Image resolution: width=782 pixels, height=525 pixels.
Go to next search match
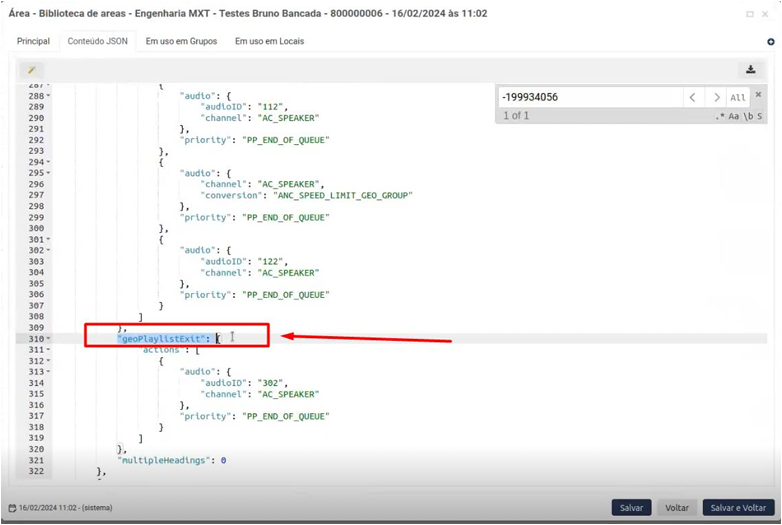(715, 97)
